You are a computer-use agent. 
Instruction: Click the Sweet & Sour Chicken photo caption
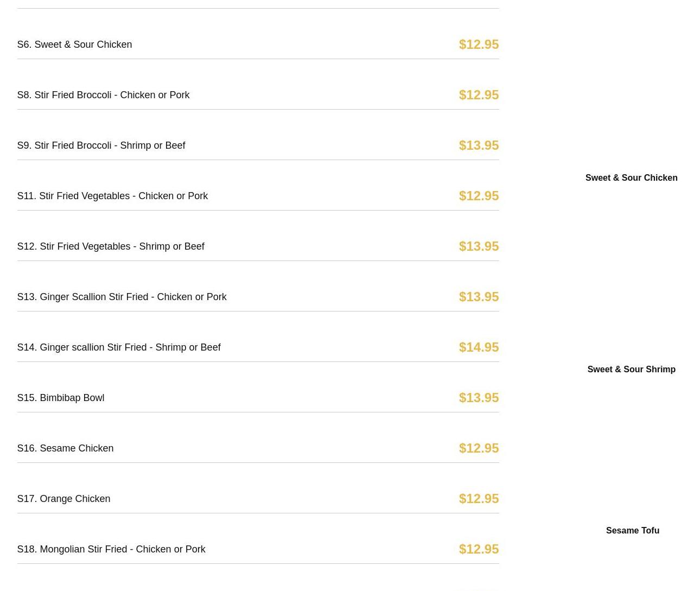pyautogui.click(x=631, y=178)
